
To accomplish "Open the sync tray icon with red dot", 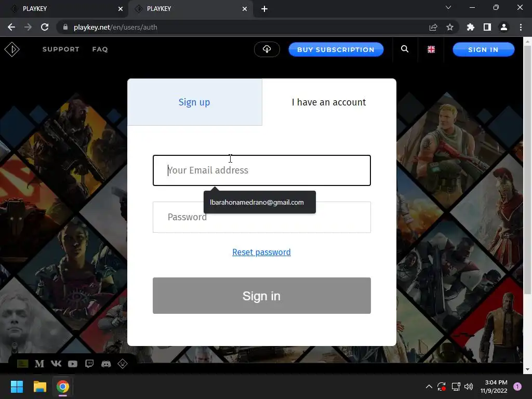I will (442, 387).
